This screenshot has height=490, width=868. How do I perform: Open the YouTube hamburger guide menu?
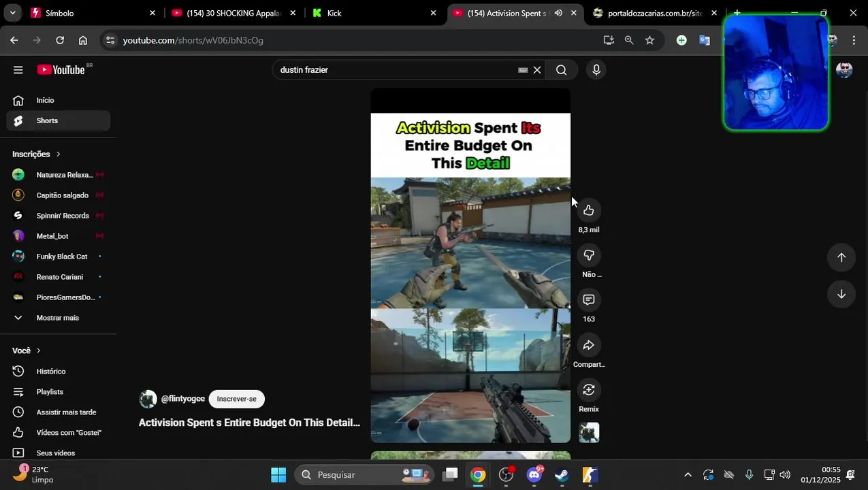(x=18, y=70)
